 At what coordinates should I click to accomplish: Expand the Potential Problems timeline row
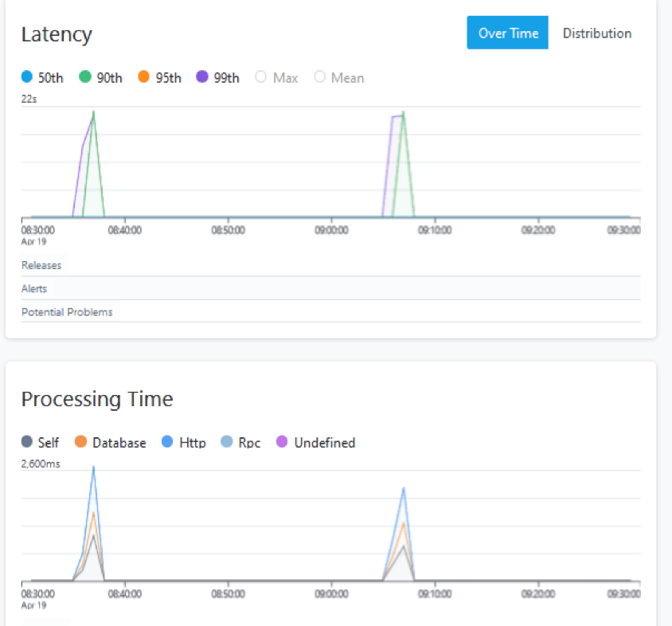pos(67,312)
